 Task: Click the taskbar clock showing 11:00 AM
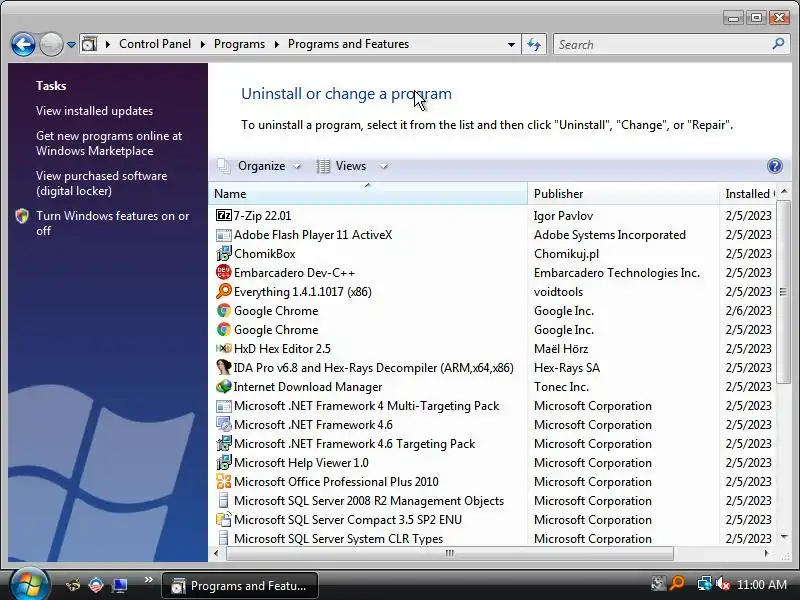762,585
